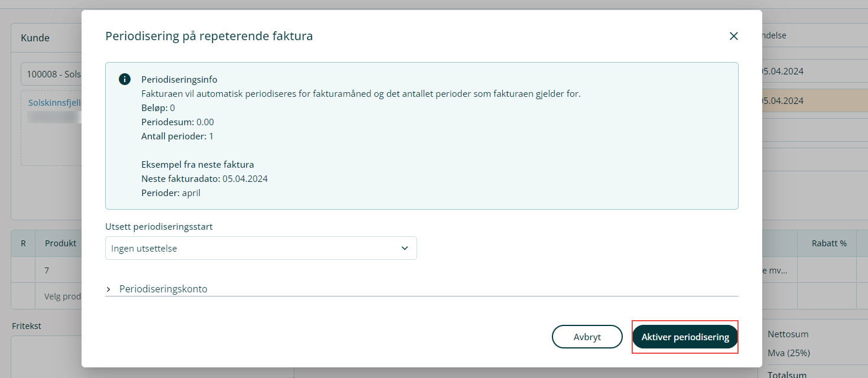Open the Utsett periodiseringsstart dropdown
868x378 pixels.
tap(261, 248)
